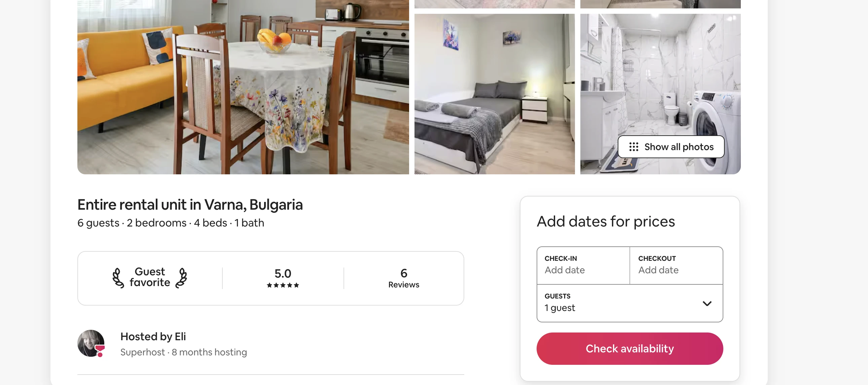Viewport: 868px width, 385px height.
Task: Expand the Guests dropdown chevron
Action: [x=707, y=304]
